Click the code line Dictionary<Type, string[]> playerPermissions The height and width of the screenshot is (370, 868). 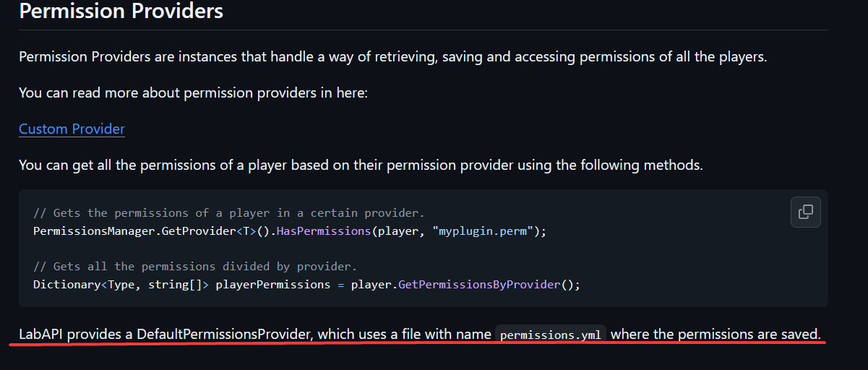tap(307, 285)
